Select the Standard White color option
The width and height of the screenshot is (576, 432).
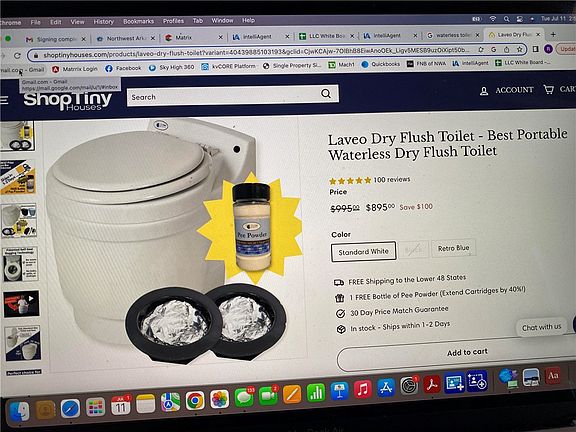coord(363,252)
